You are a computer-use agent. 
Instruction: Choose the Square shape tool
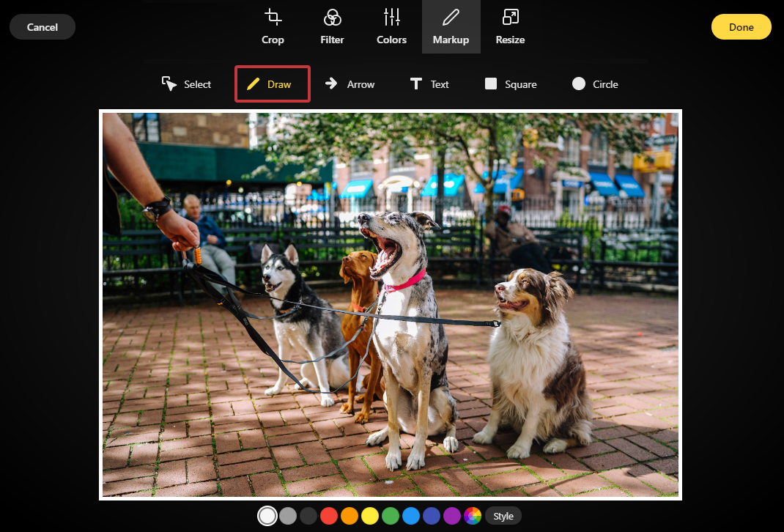[x=511, y=84]
